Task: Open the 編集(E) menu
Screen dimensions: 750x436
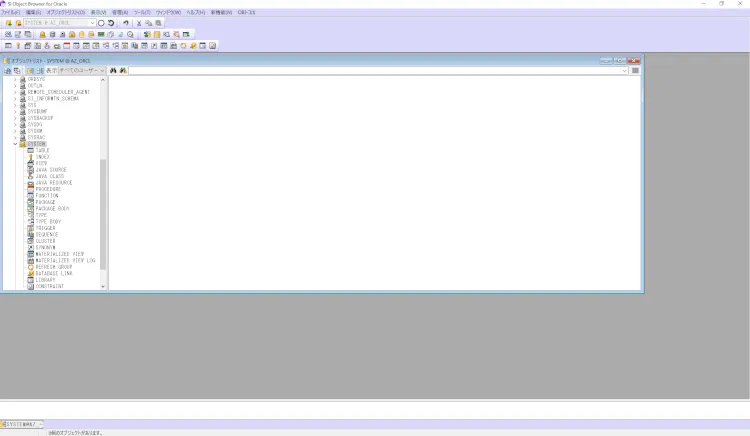Action: [33, 12]
